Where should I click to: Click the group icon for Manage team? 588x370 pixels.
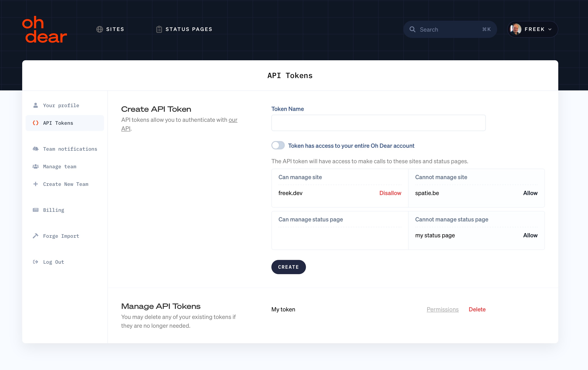[36, 166]
